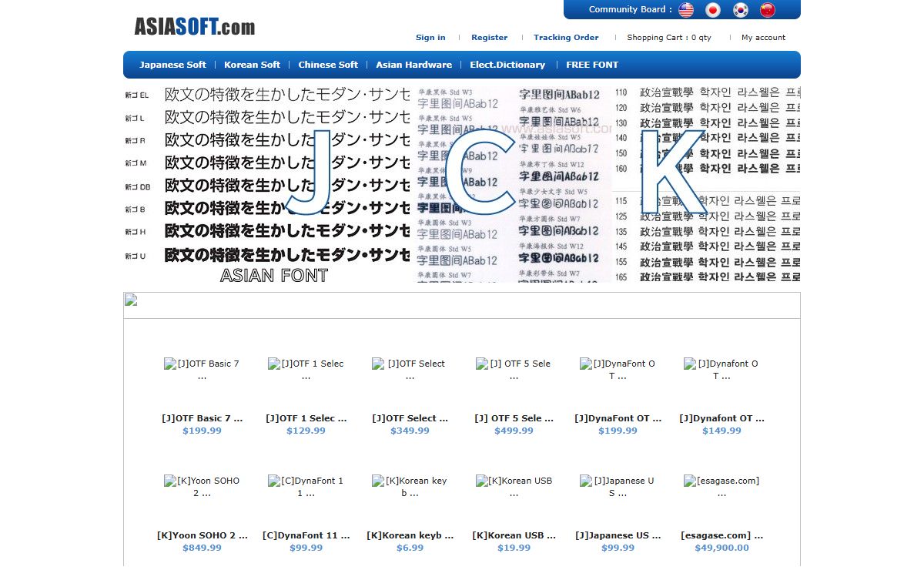
Task: Click the $19.99 price
Action: (514, 548)
